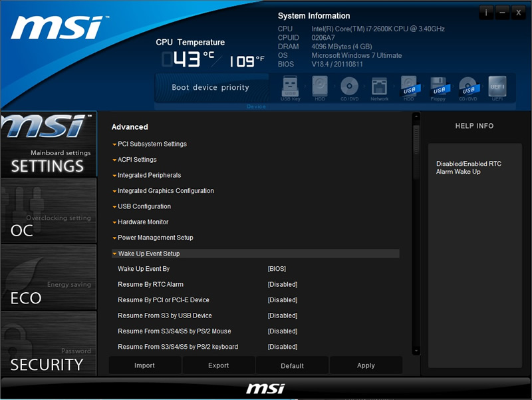Select the USB Key boot device icon
Screen dimensions: 532x400
[x=291, y=88]
